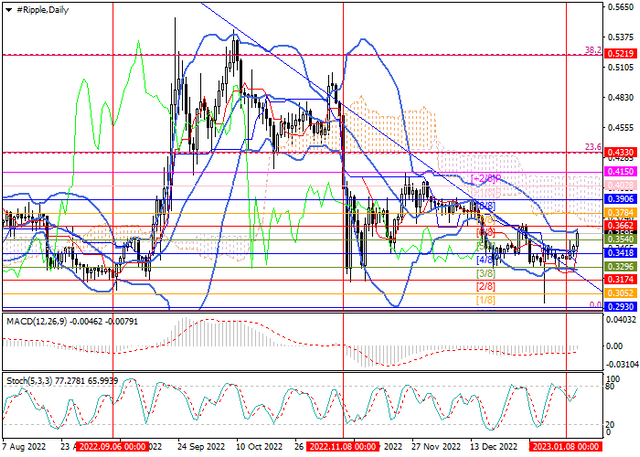This screenshot has height=457, width=640.
Task: Click the blue 0.3418 level label
Action: coord(620,253)
